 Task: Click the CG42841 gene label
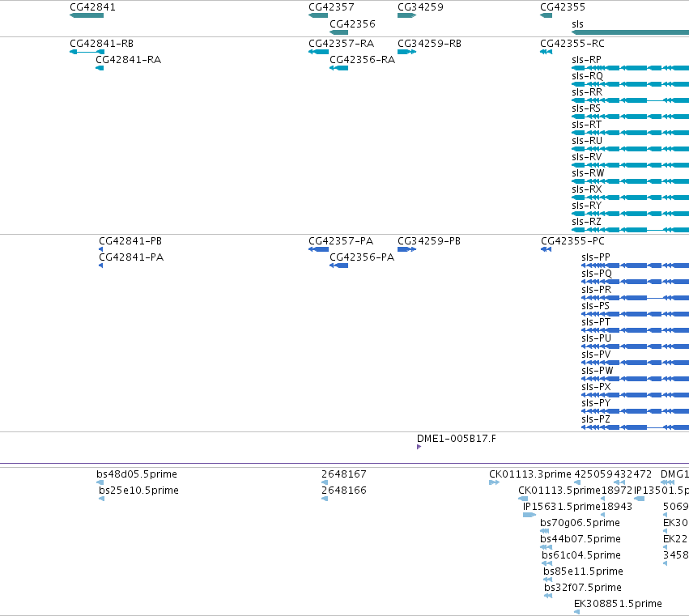pos(92,7)
